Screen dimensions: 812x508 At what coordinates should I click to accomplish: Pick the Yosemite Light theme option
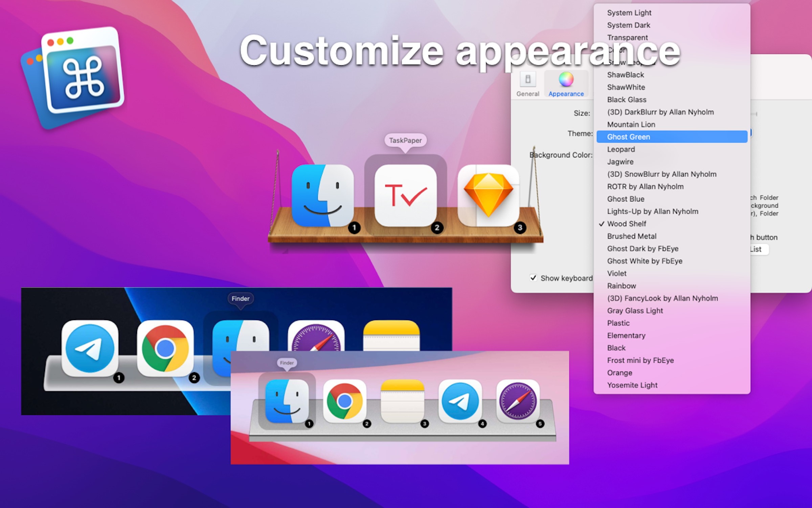633,385
